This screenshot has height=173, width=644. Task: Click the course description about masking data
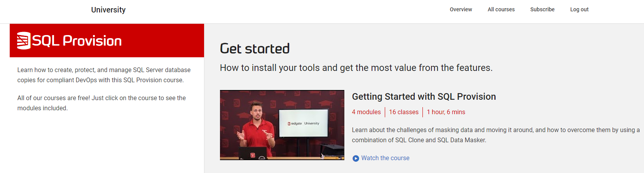(496, 135)
